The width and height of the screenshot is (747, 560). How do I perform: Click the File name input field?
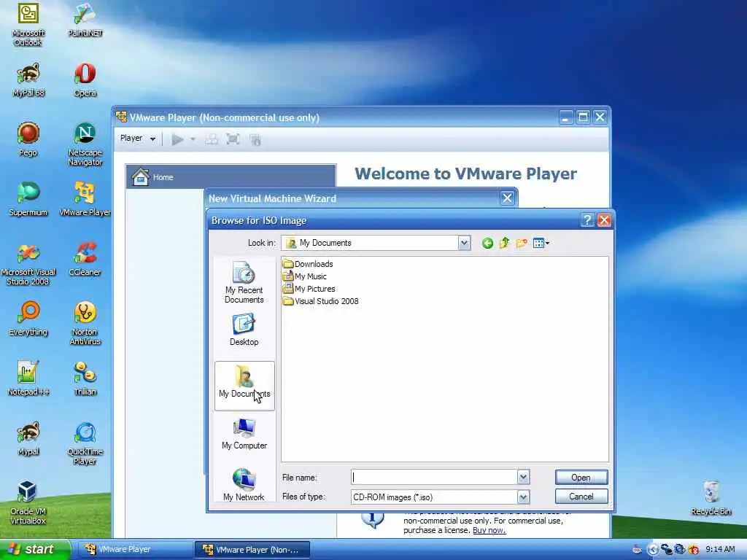point(435,477)
